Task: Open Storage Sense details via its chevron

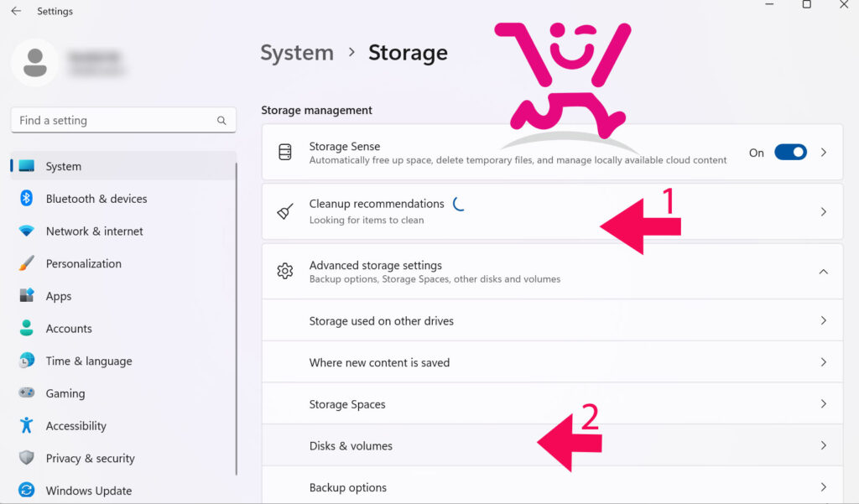Action: (824, 153)
